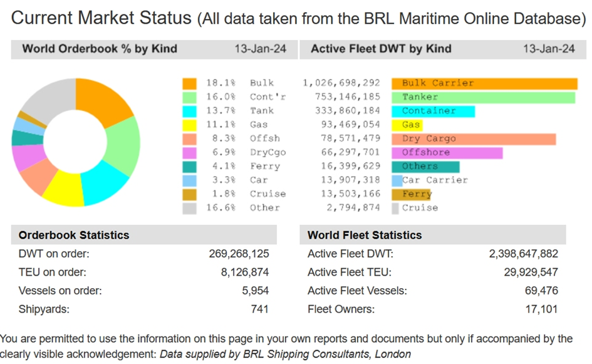Click the center hole of the donut chart
Screen dimensions: 592x364
pos(75,143)
